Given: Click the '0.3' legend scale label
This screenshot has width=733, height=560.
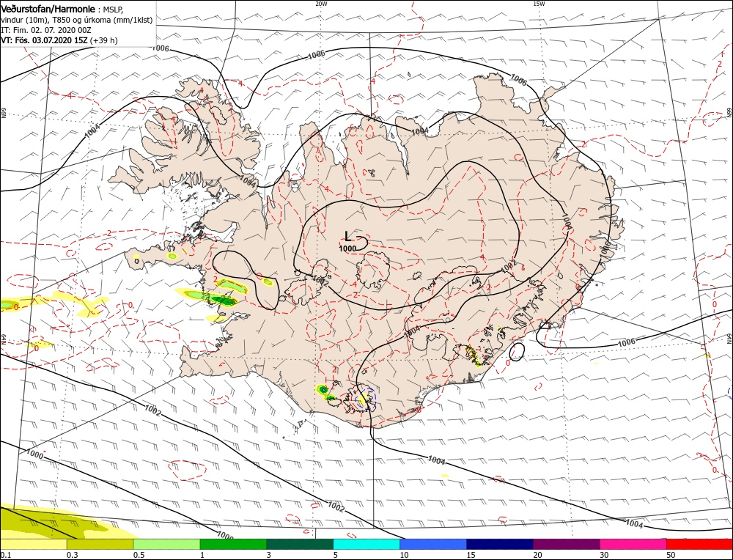Looking at the screenshot, I should [71, 555].
